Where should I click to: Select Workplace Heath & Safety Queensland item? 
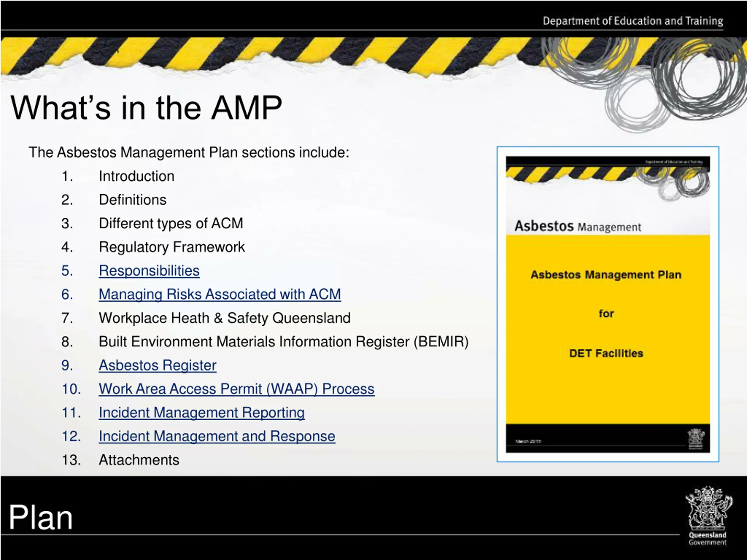click(x=225, y=318)
